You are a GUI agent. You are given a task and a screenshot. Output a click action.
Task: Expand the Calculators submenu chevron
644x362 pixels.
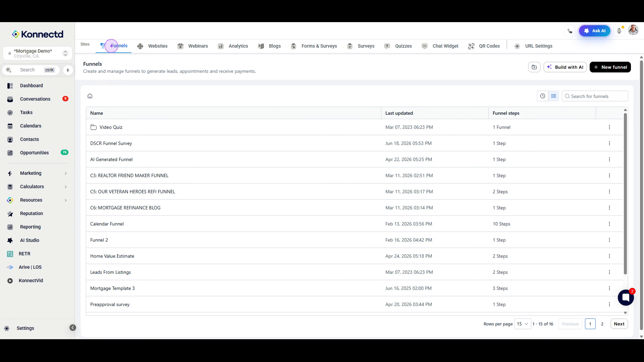66,187
